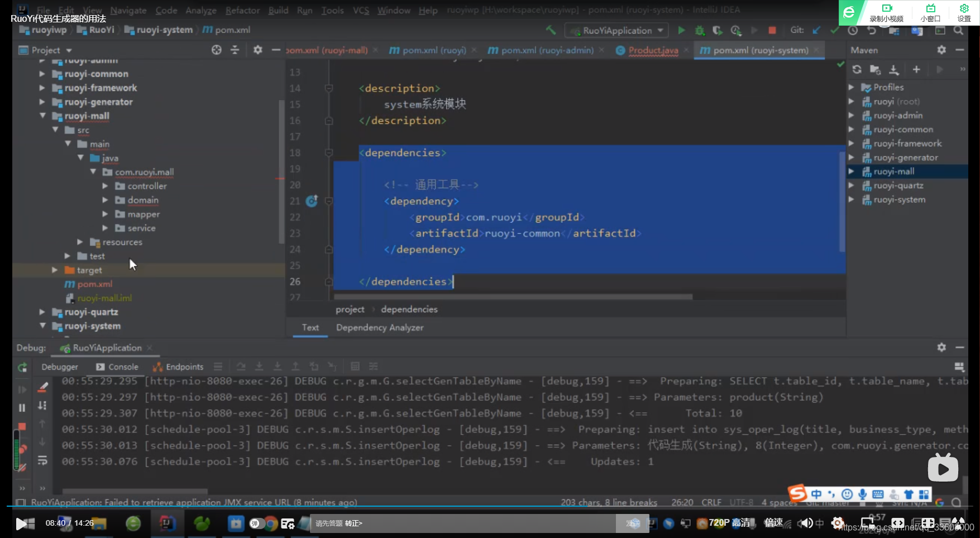Image resolution: width=980 pixels, height=538 pixels.
Task: Click Git rollback undo arrow
Action: tap(871, 30)
